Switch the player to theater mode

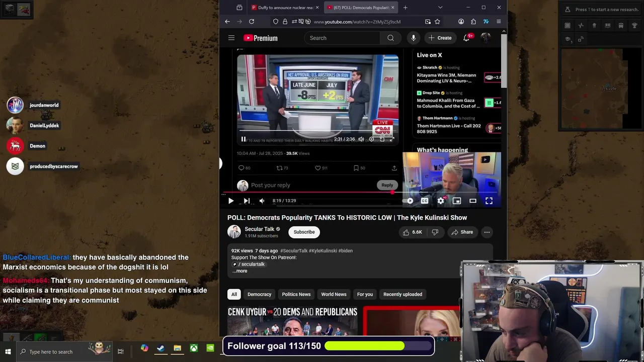473,201
